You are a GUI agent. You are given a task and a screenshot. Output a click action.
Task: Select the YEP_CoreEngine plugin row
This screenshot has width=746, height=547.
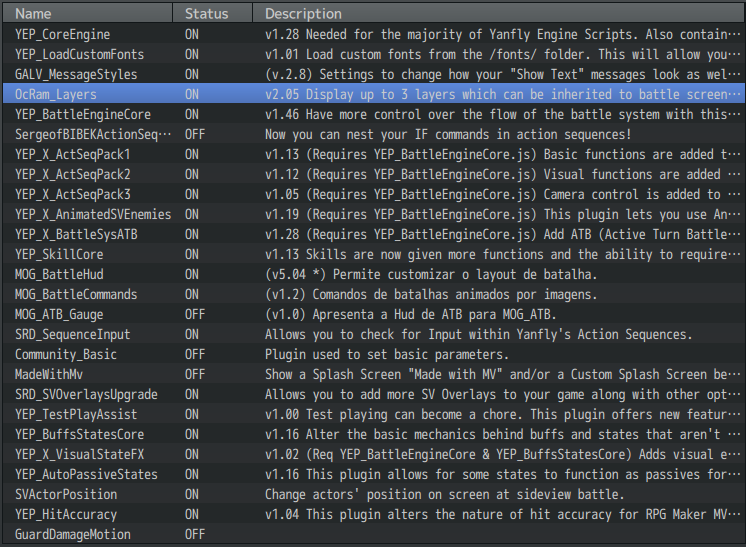tap(373, 34)
